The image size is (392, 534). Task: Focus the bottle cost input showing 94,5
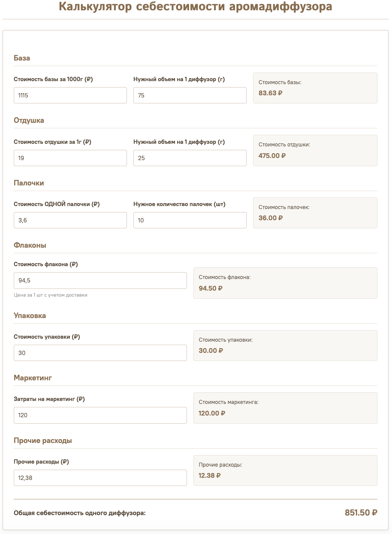100,280
